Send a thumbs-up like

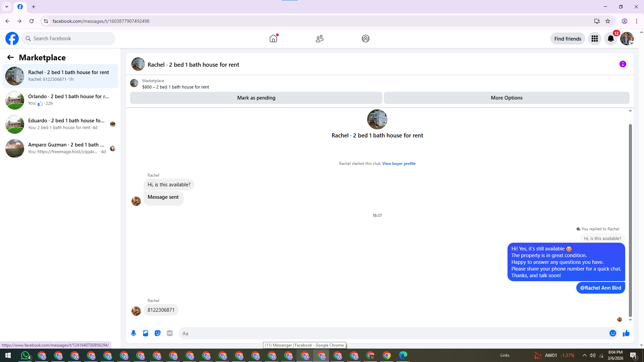(x=626, y=333)
